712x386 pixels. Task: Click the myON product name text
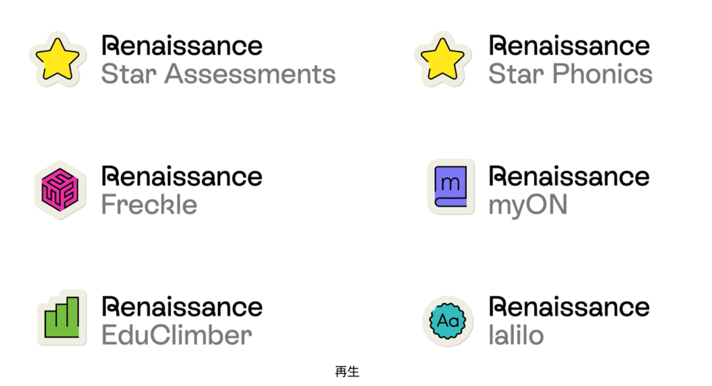pos(528,206)
